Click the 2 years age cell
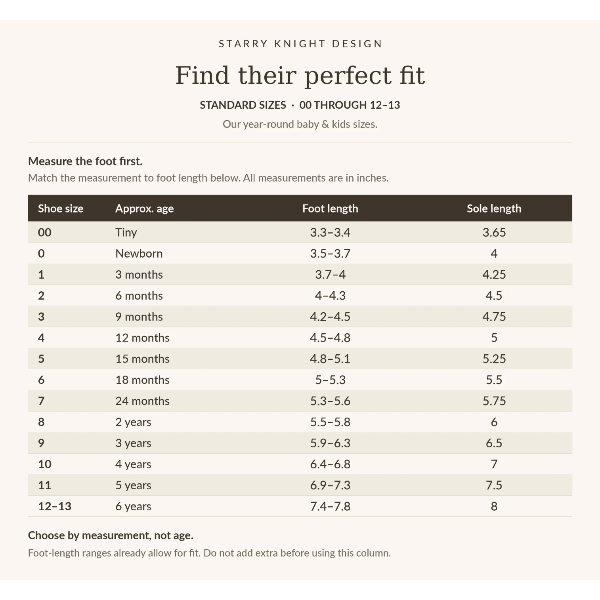 point(133,422)
